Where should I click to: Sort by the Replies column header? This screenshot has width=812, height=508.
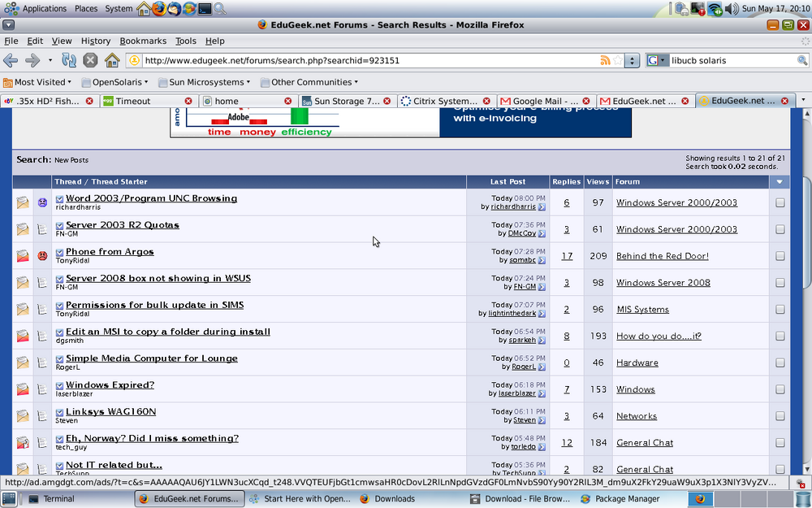[x=566, y=181]
